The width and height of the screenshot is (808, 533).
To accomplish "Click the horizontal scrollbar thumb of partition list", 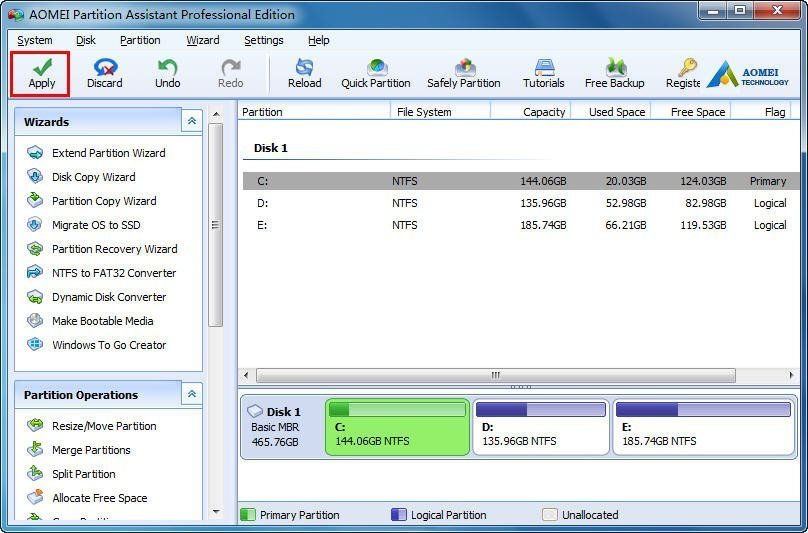I will [495, 375].
